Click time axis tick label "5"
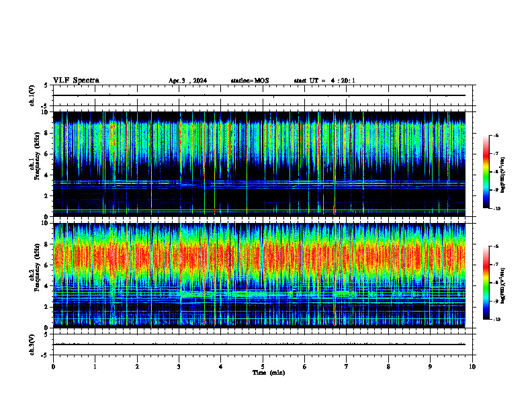Image resolution: width=532 pixels, height=411 pixels. coord(263,367)
